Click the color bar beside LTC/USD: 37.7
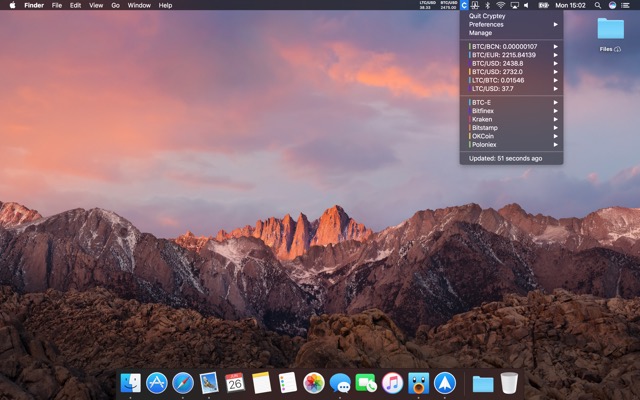The width and height of the screenshot is (640, 400). (468, 88)
